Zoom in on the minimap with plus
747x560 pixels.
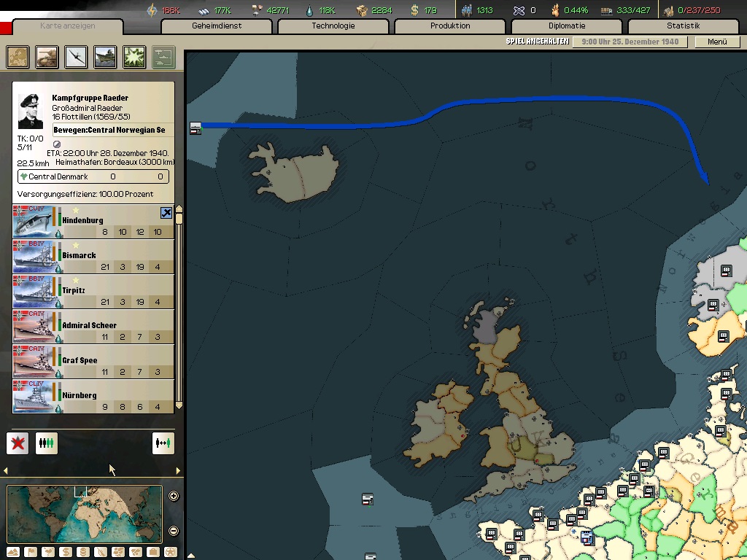pyautogui.click(x=174, y=497)
